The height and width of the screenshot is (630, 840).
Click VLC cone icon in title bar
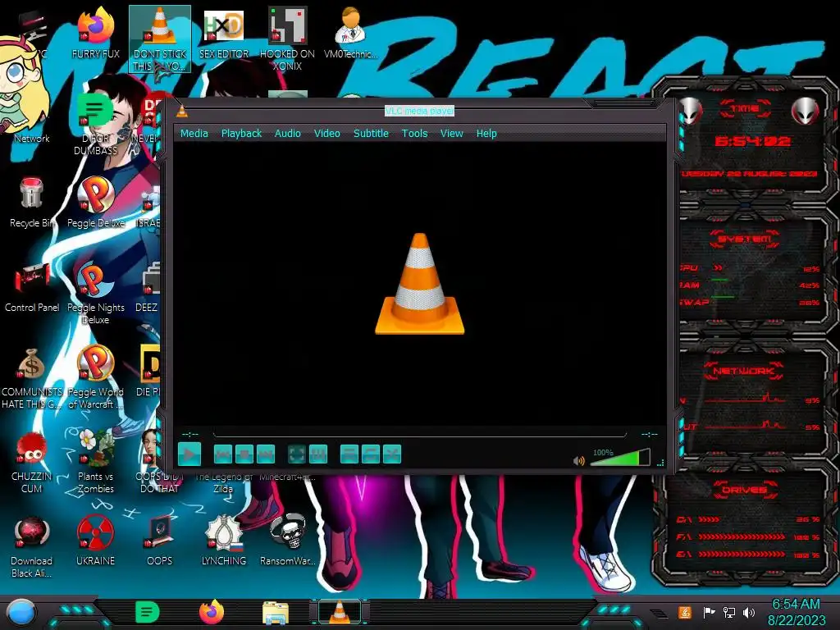[182, 111]
